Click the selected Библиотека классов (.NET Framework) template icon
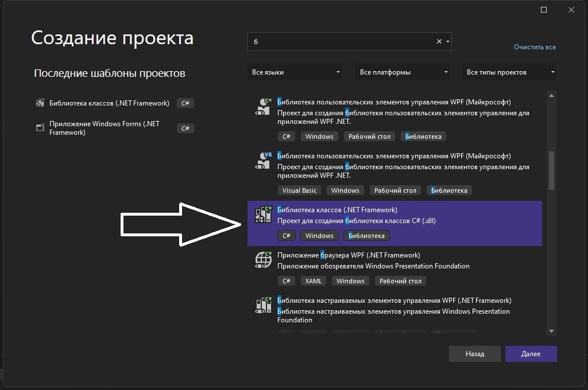588x390 pixels. pos(263,214)
